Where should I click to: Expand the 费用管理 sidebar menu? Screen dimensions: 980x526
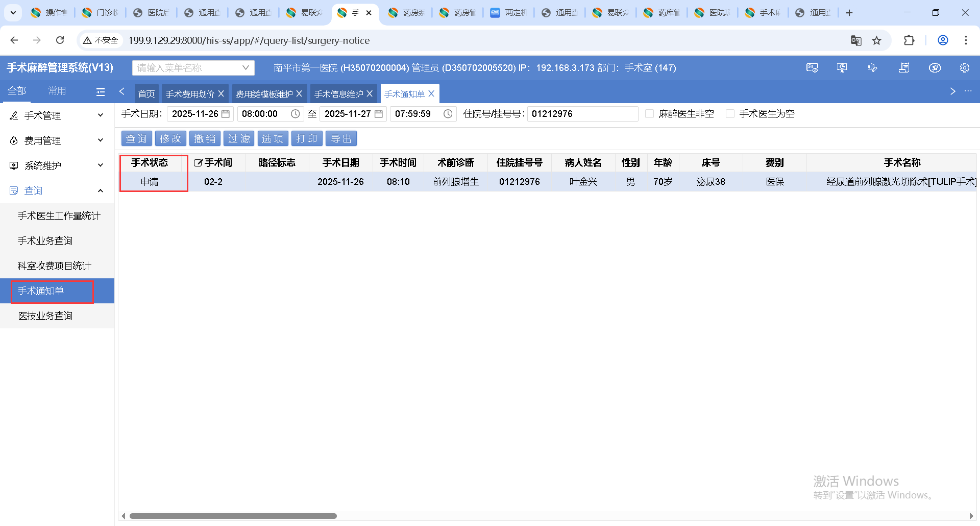[57, 141]
